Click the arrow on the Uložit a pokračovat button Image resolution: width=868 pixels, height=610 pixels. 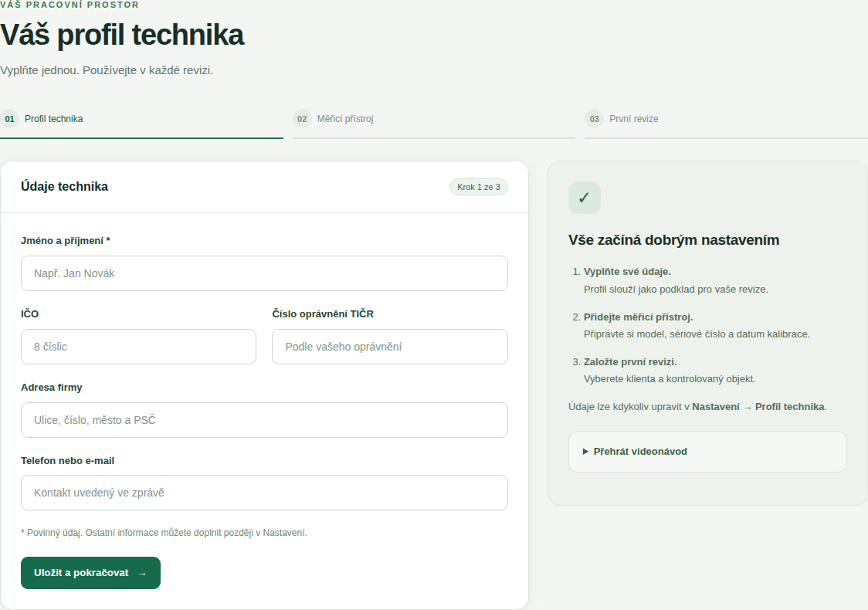coord(142,574)
